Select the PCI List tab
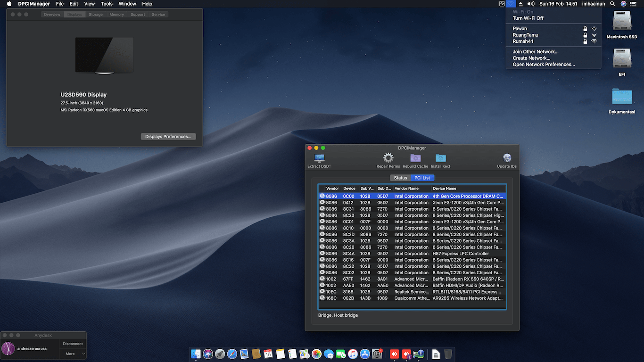 tap(422, 178)
